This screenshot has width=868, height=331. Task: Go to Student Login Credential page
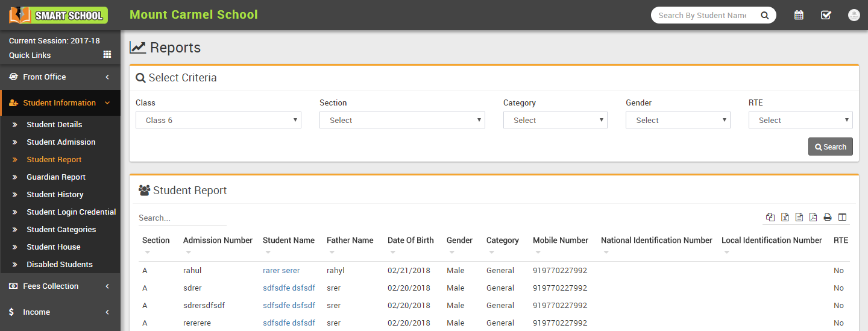tap(71, 212)
